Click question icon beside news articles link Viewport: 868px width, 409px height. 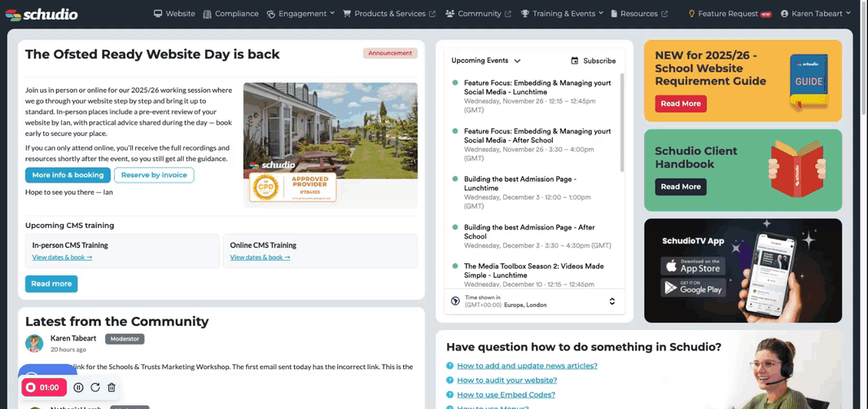coord(450,366)
